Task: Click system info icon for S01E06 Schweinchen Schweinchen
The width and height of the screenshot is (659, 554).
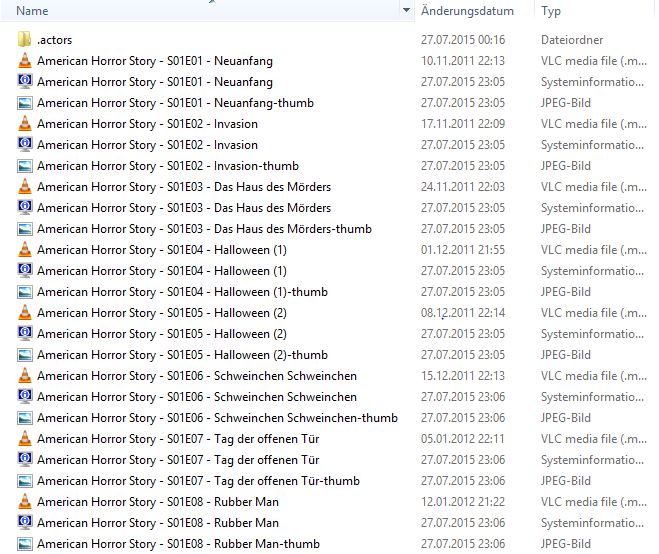Action: coord(25,397)
